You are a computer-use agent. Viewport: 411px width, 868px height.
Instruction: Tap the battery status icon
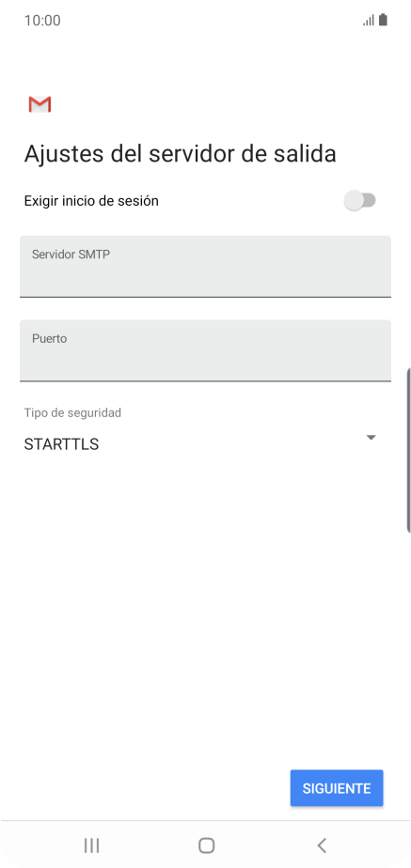(383, 21)
